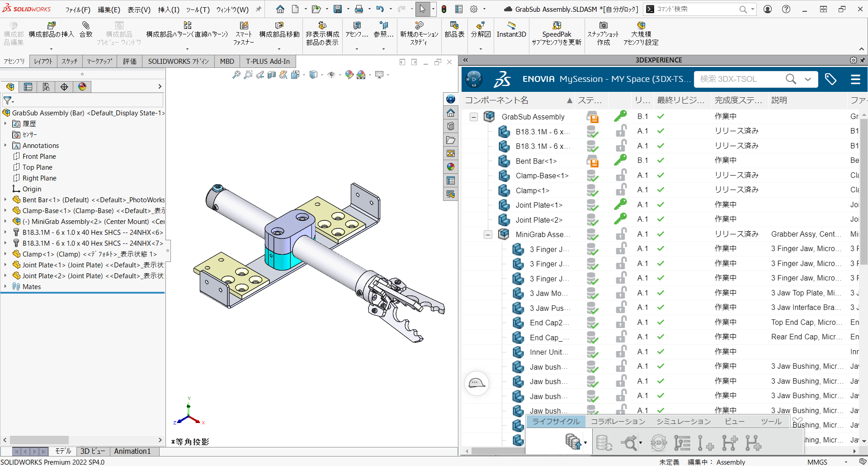Expand Bent Bar<1> in the feature tree
Viewport: 868px width, 466px height.
tap(5, 200)
